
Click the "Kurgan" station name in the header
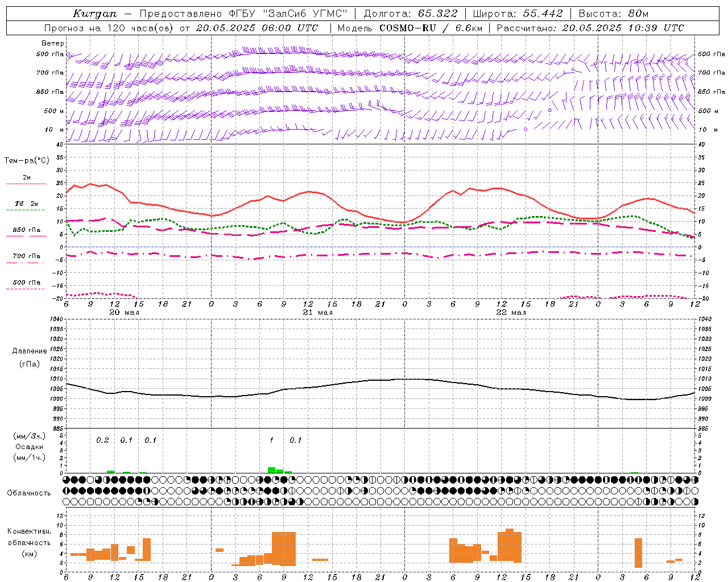[x=95, y=14]
